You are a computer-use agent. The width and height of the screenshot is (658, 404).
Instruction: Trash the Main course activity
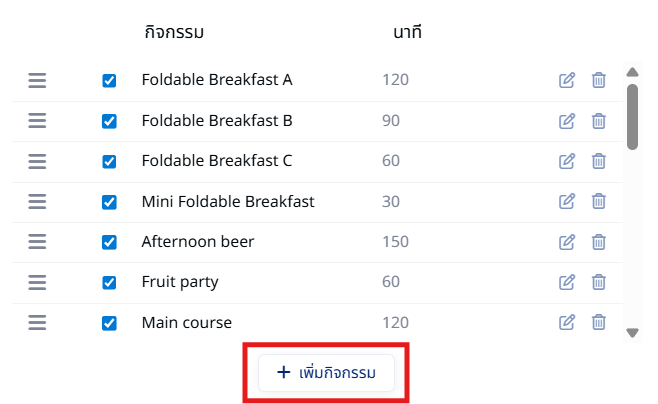[598, 323]
